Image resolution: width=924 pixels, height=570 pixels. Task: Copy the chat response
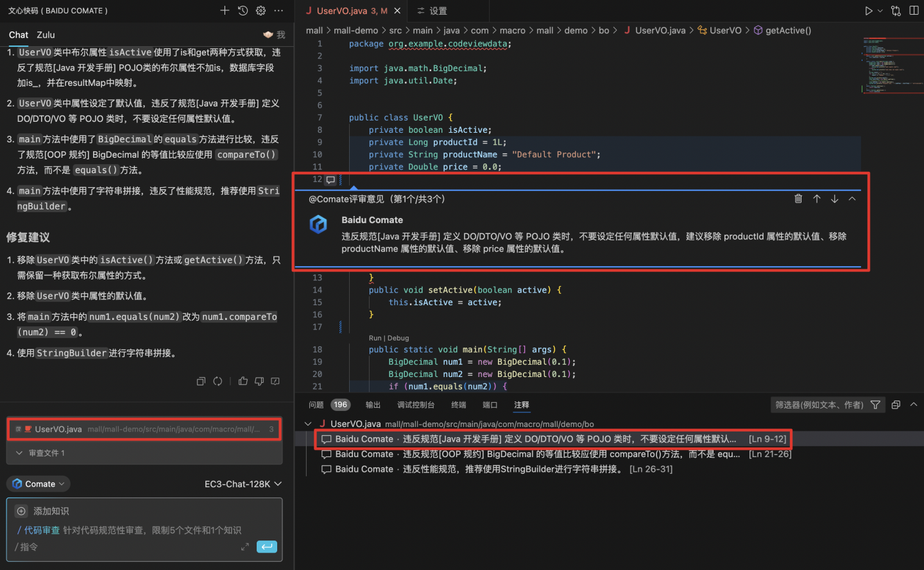pyautogui.click(x=201, y=381)
